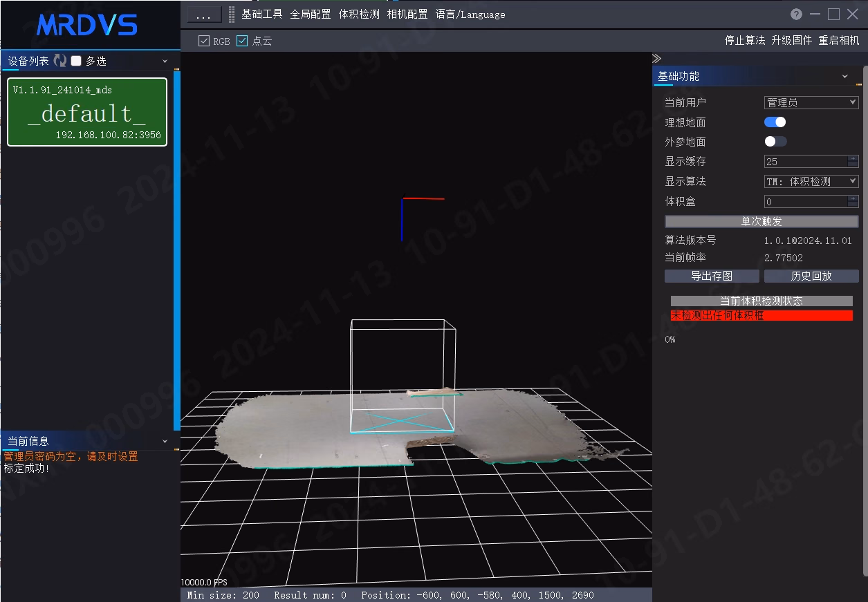Click the 算法版本号 value 1.0.1@2024.11.01
This screenshot has height=602, width=868.
(808, 241)
